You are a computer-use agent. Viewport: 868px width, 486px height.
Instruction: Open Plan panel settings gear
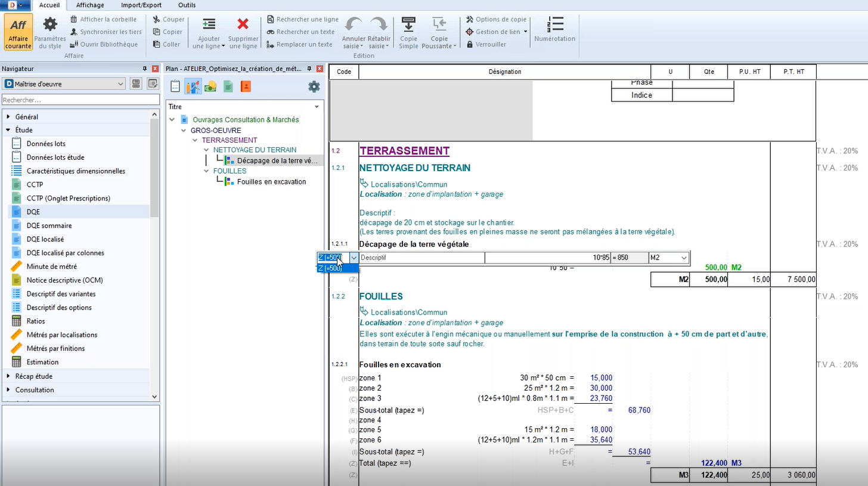(314, 86)
